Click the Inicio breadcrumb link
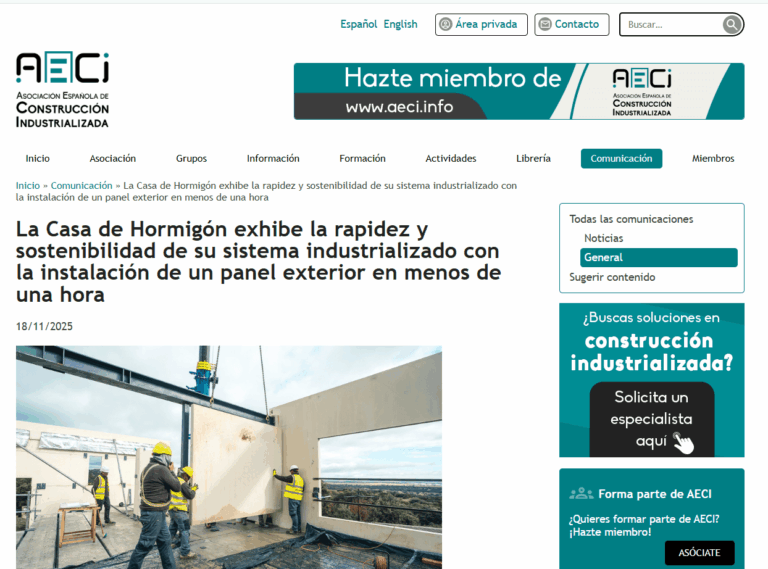Screen dimensions: 768x569 (27, 186)
